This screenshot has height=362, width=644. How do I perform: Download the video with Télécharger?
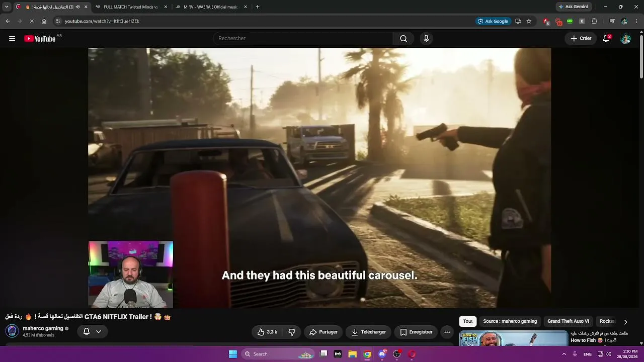[x=369, y=332]
